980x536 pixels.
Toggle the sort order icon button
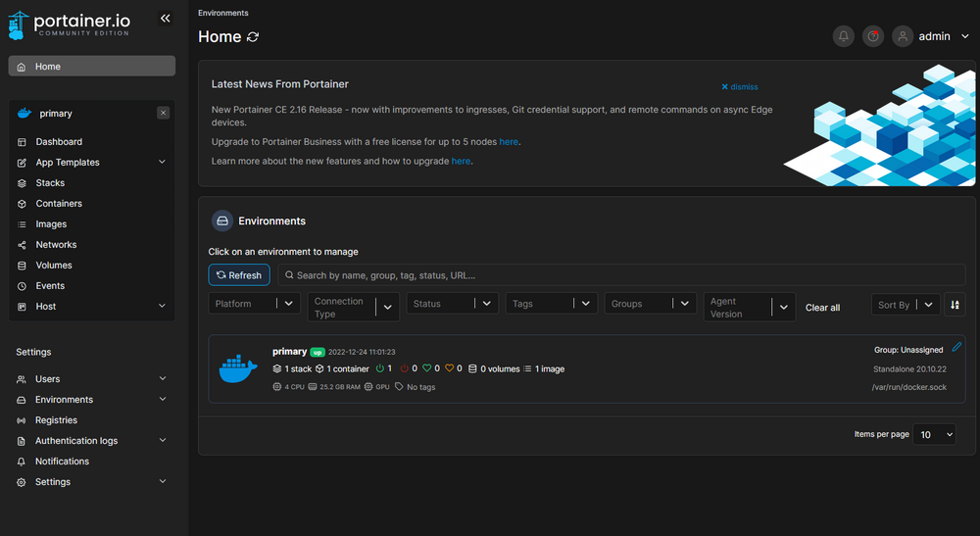955,305
